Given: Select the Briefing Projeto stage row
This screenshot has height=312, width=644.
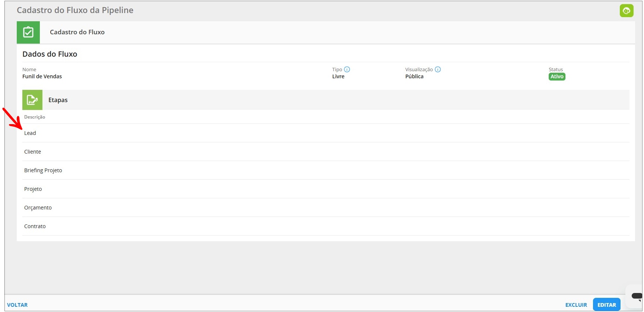Looking at the screenshot, I should pyautogui.click(x=326, y=170).
